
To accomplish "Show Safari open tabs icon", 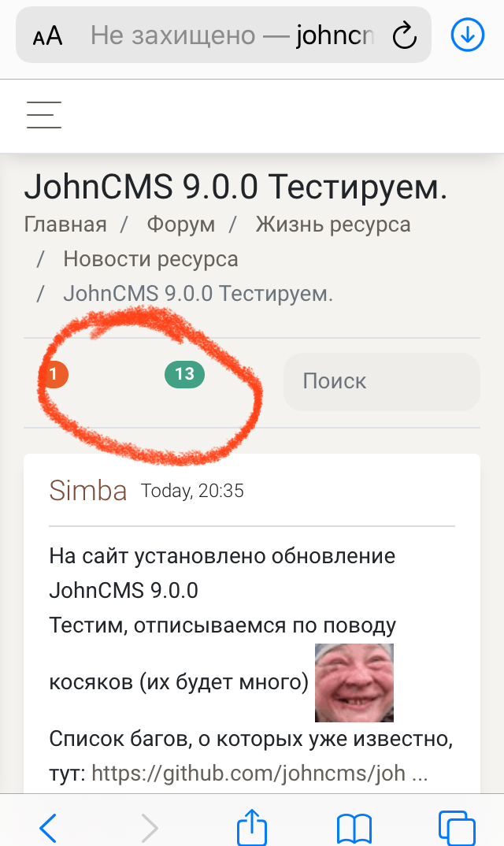I will pos(457,828).
